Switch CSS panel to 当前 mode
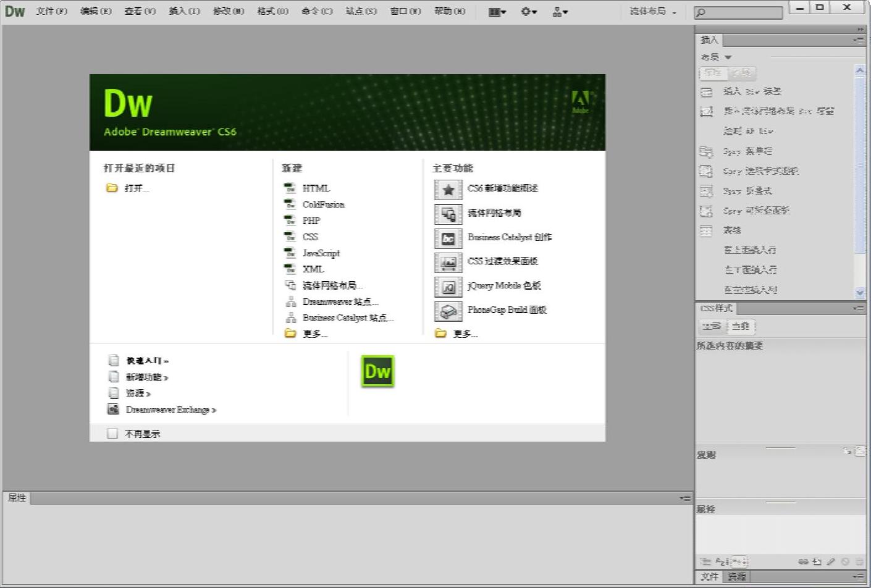This screenshot has height=588, width=871. click(x=741, y=326)
